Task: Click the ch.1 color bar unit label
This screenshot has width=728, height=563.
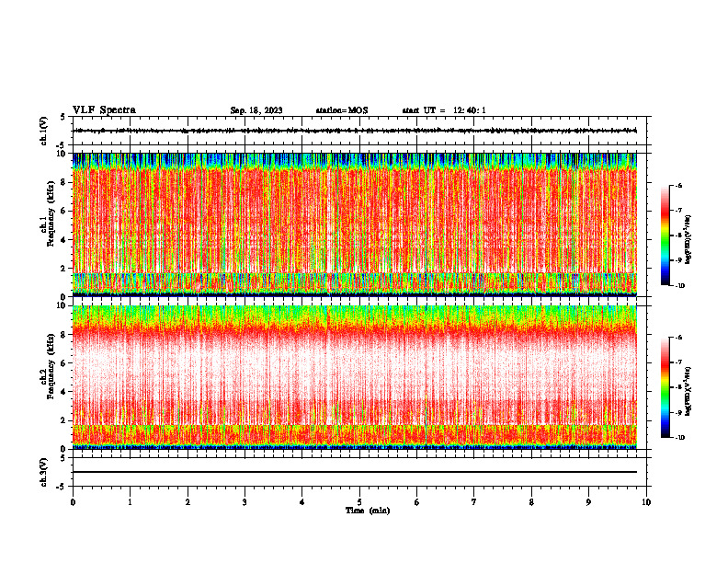Action: pyautogui.click(x=688, y=240)
